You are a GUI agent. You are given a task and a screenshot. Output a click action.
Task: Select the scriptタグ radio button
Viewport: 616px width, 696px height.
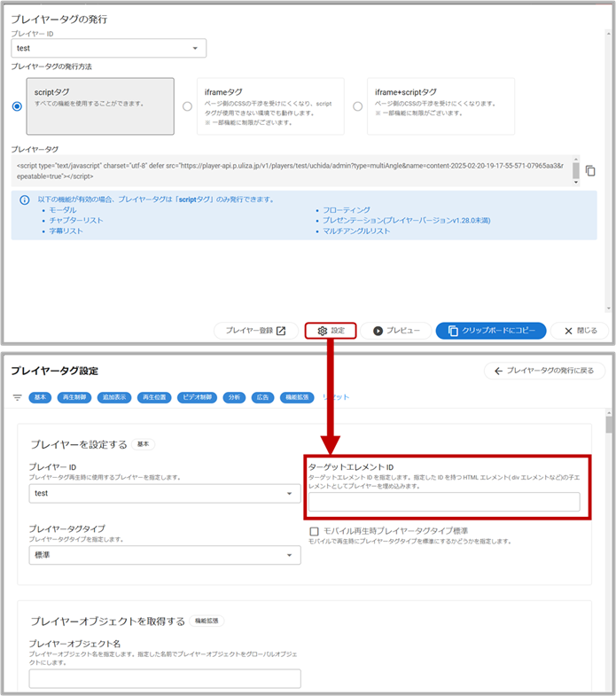pyautogui.click(x=17, y=106)
